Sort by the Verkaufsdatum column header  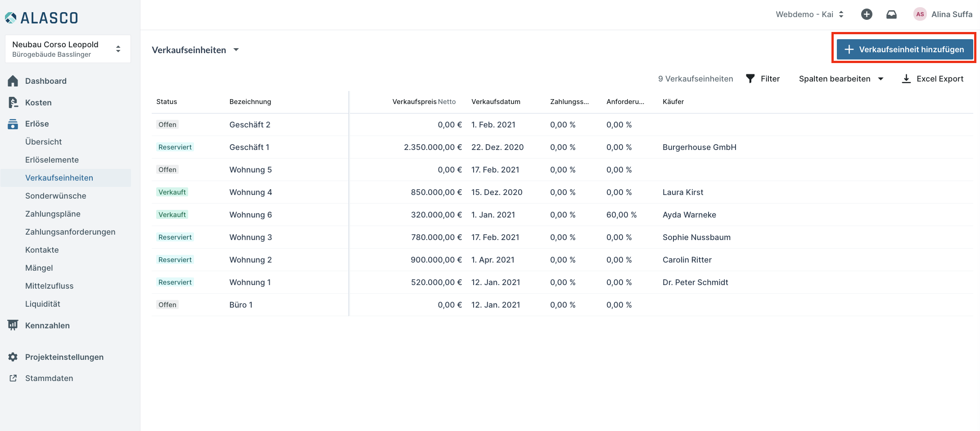coord(496,102)
